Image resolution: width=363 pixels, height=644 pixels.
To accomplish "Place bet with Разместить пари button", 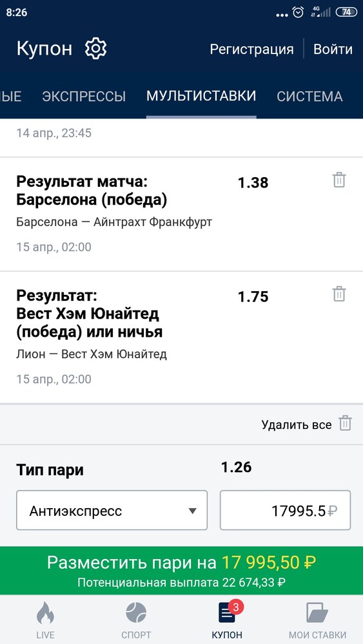I will (x=181, y=570).
